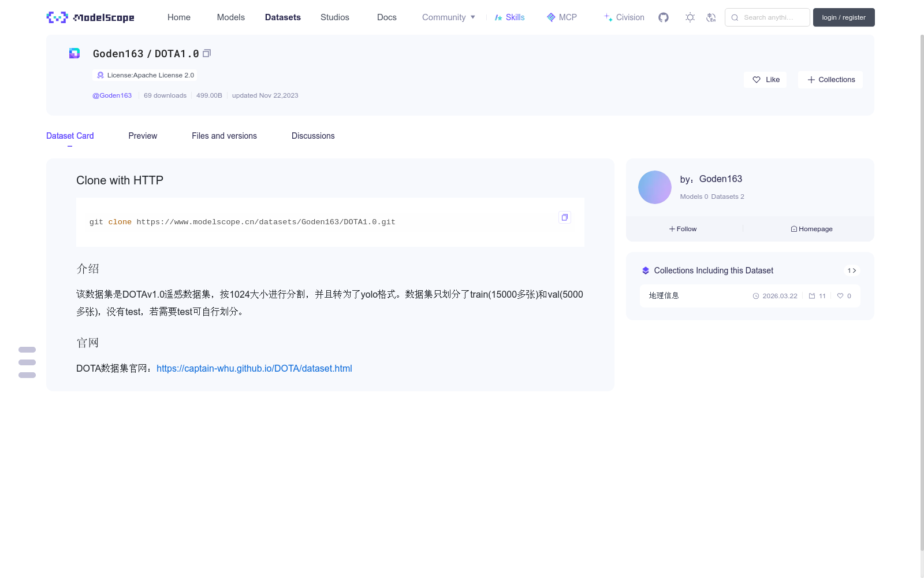Image resolution: width=924 pixels, height=578 pixels.
Task: Open the ModelScope logo homepage
Action: (90, 17)
